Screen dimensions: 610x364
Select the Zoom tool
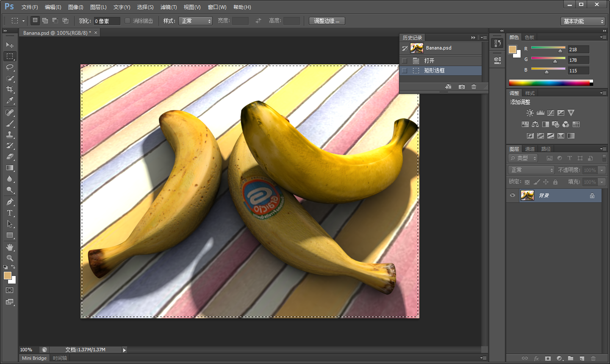[x=10, y=258]
